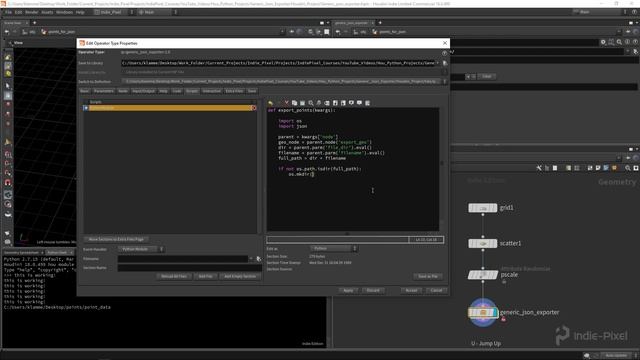Click the info icon in the parameter pane
The height and width of the screenshot is (360, 640).
(627, 42)
